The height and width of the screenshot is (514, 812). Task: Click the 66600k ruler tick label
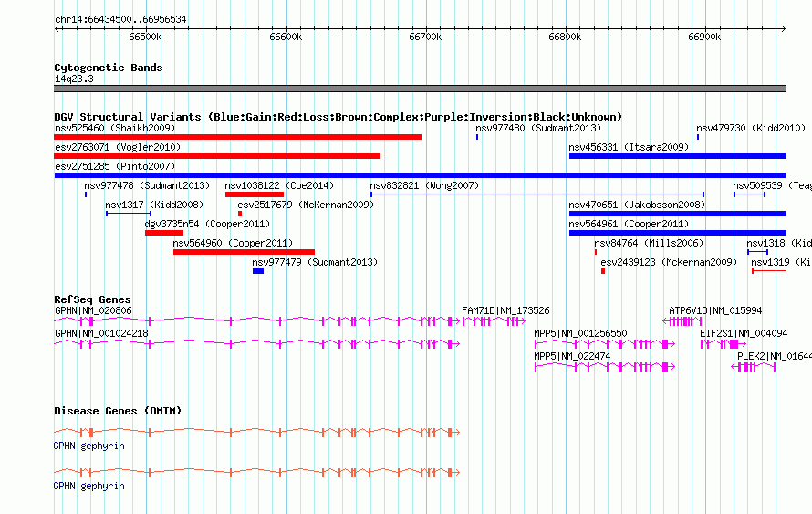[286, 37]
